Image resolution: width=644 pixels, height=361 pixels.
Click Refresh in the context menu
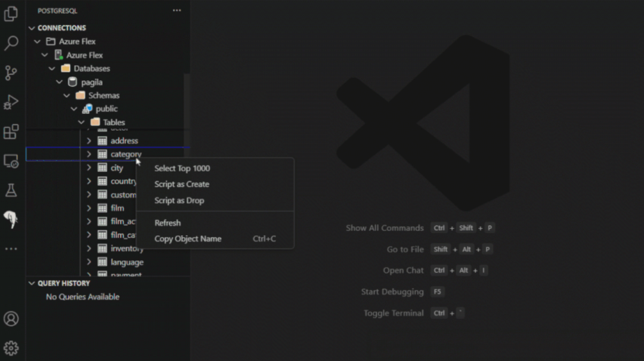click(215, 223)
